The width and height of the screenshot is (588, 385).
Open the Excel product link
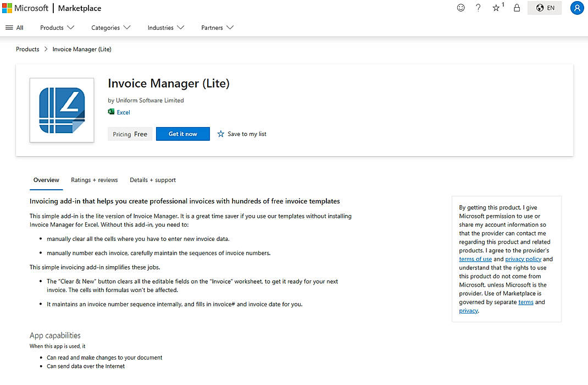124,112
